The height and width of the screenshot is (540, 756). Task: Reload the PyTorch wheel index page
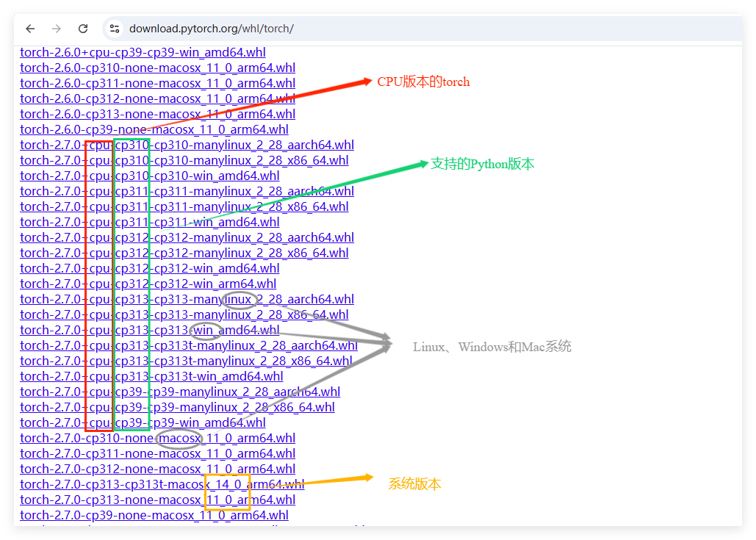tap(83, 29)
